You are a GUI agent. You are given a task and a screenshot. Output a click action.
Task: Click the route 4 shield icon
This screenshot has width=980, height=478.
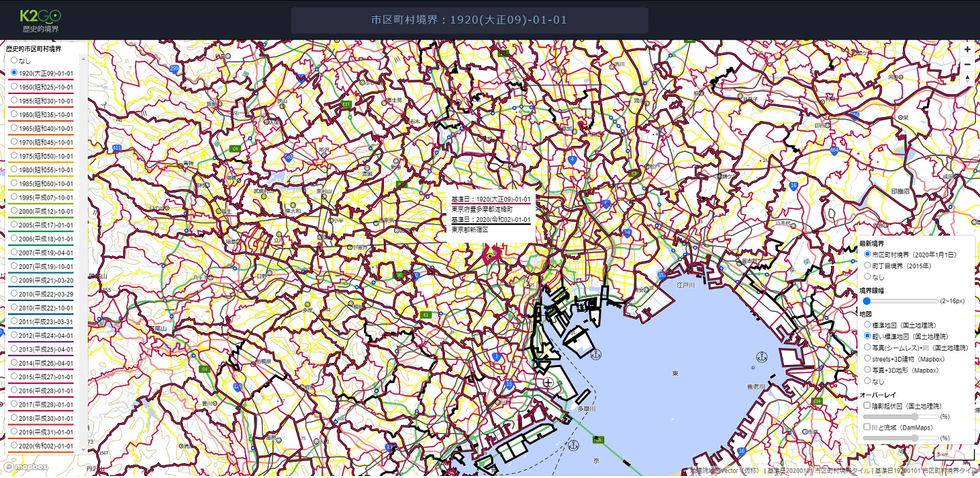point(572,159)
